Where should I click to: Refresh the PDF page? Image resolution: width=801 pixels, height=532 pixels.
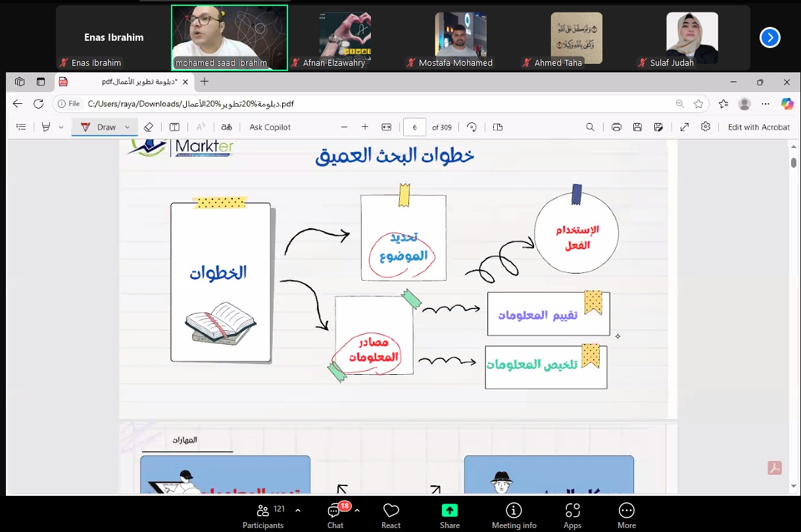(x=39, y=104)
